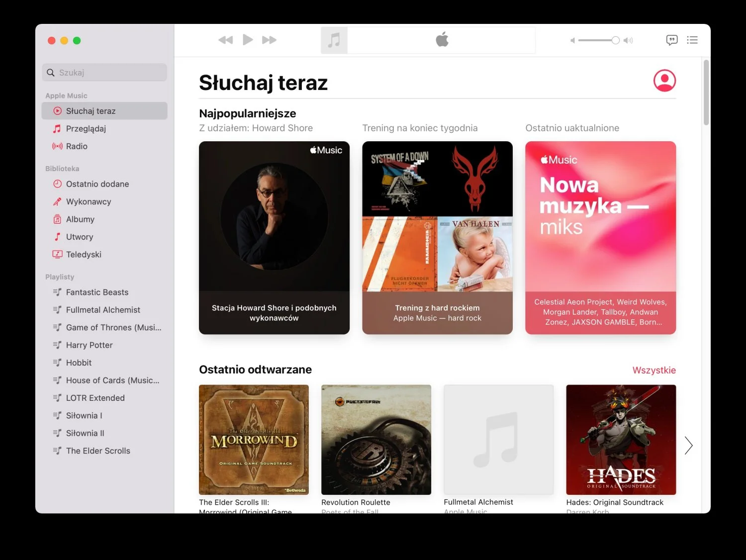The image size is (746, 560).
Task: Open Radio in the sidebar
Action: (104, 146)
